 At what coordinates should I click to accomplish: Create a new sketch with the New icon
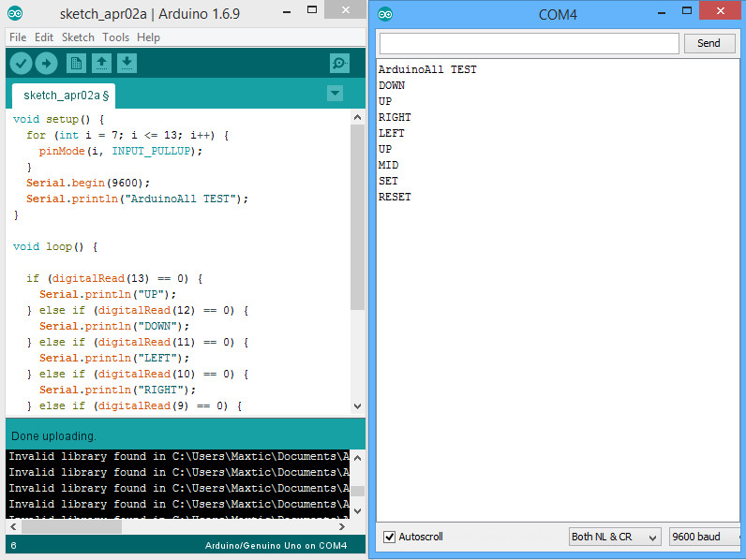point(76,64)
